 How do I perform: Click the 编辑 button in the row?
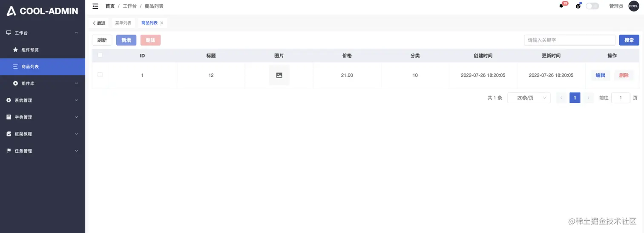(600, 75)
